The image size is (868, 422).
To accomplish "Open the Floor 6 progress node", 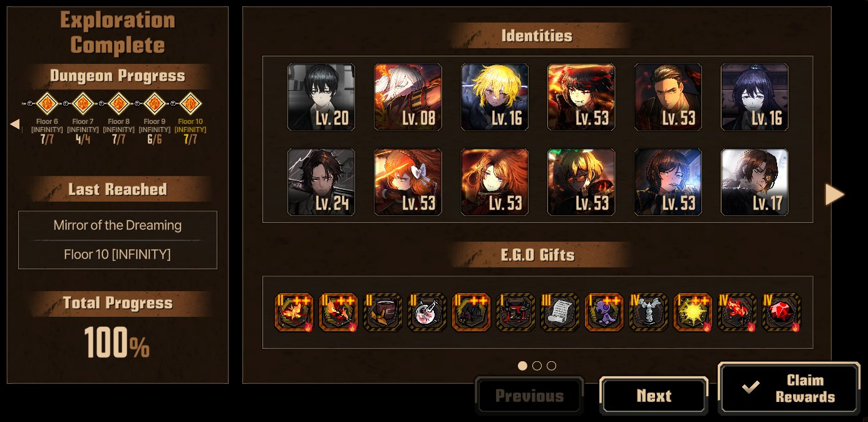I will 47,103.
